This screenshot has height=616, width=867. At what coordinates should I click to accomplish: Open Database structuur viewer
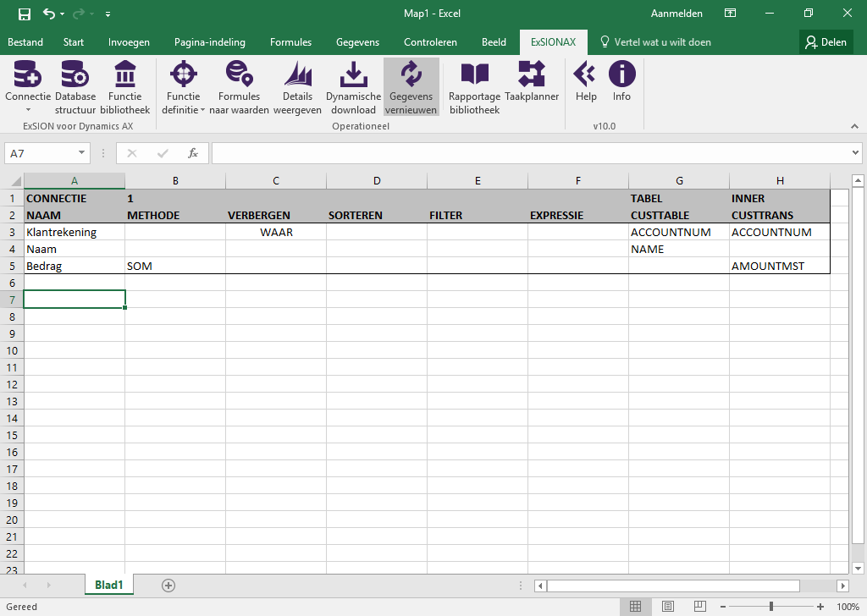pos(75,87)
